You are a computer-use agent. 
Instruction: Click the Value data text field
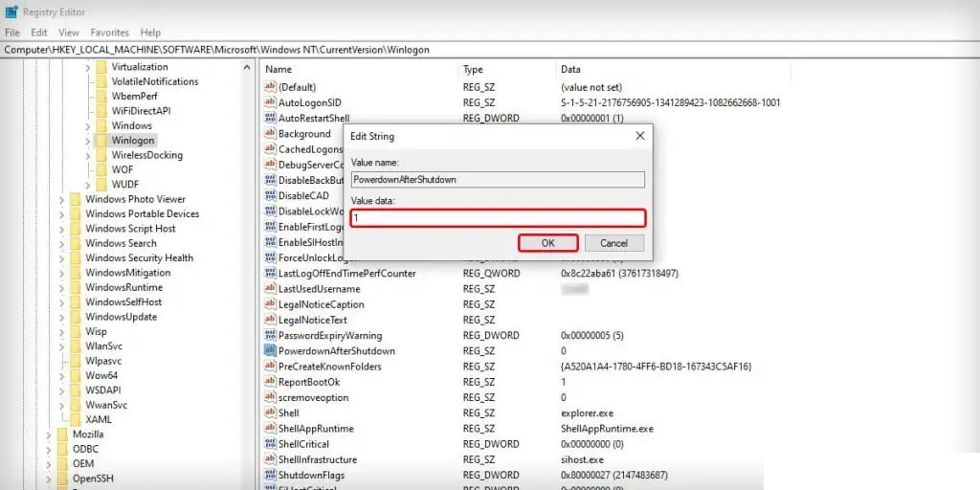click(x=498, y=218)
